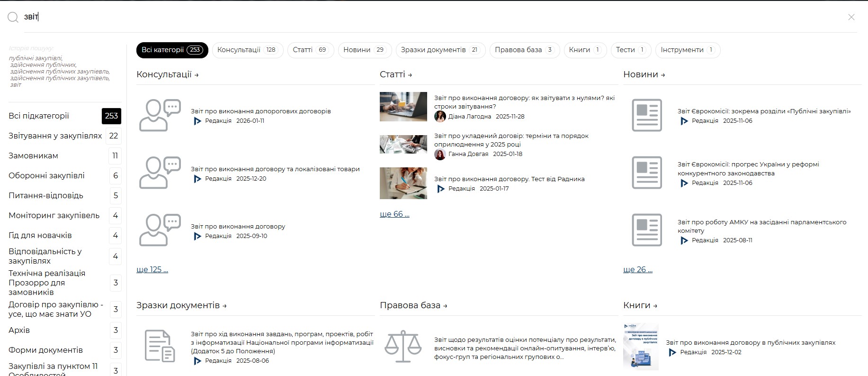
Task: Show more consultations via "ще 125" link
Action: (x=152, y=269)
